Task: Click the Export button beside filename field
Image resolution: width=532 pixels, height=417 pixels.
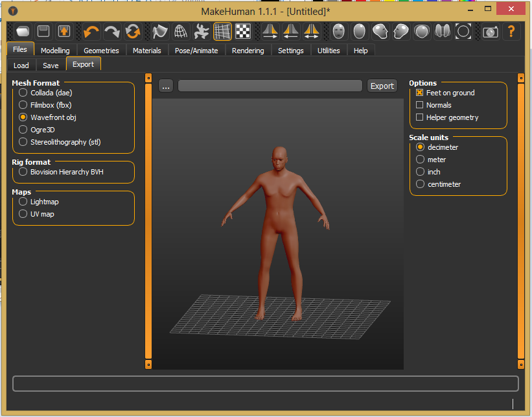Action: coord(382,86)
